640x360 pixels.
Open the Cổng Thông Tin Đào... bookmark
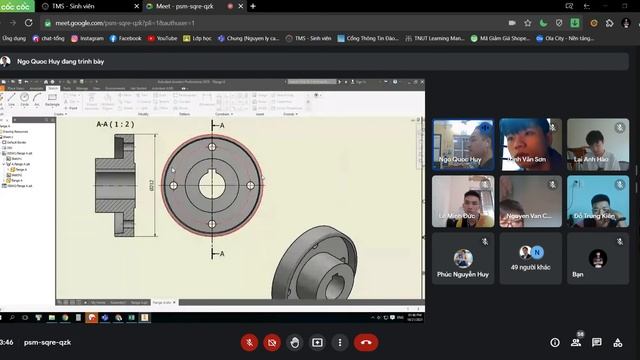[368, 38]
